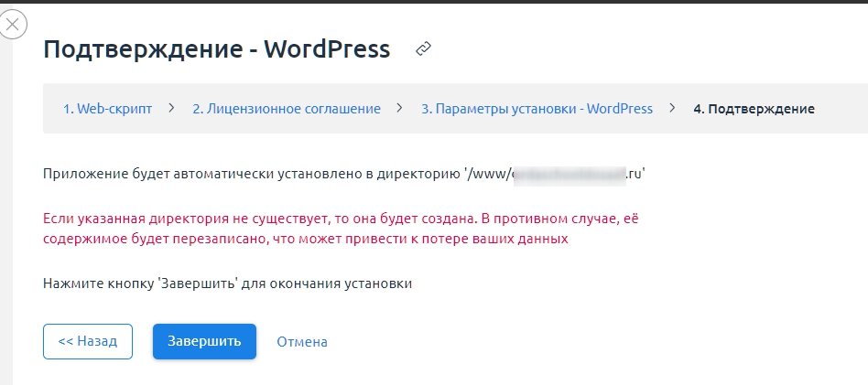Image resolution: width=868 pixels, height=385 pixels.
Task: Close the confirmation dialog with the X icon
Action: tap(12, 25)
